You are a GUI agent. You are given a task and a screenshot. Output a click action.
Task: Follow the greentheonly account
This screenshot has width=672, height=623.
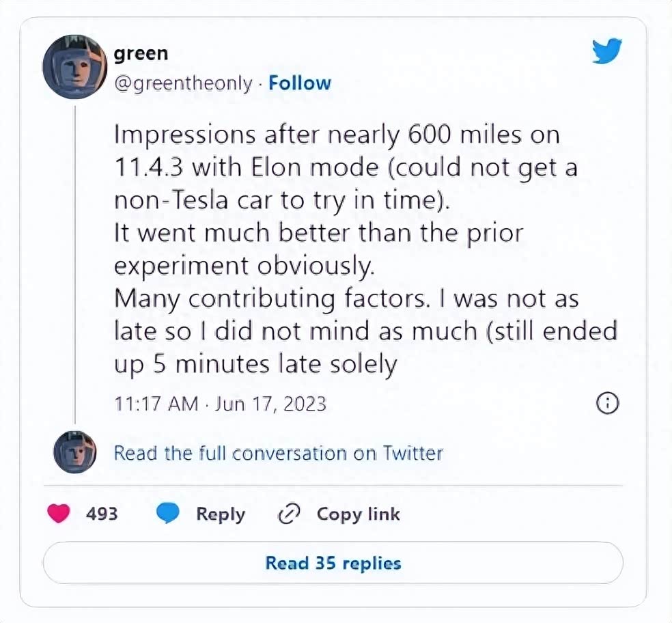(300, 83)
